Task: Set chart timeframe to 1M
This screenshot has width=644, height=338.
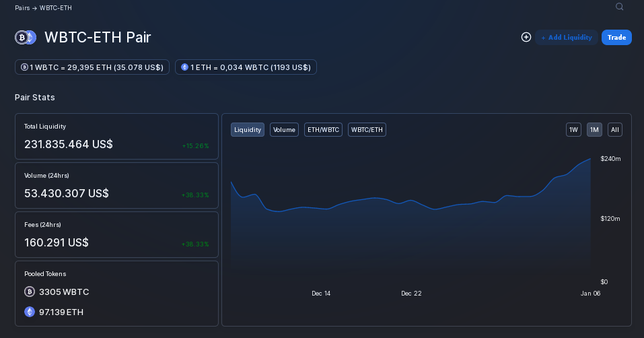Action: pos(594,130)
